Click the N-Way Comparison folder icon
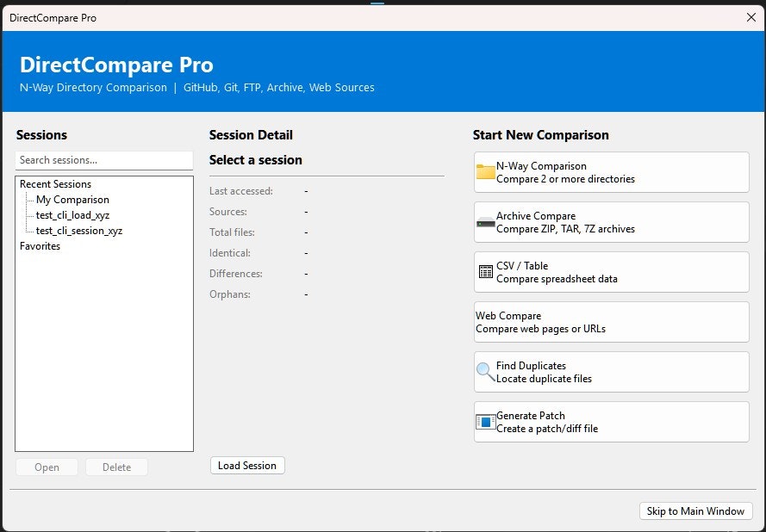This screenshot has width=766, height=532. pyautogui.click(x=486, y=172)
